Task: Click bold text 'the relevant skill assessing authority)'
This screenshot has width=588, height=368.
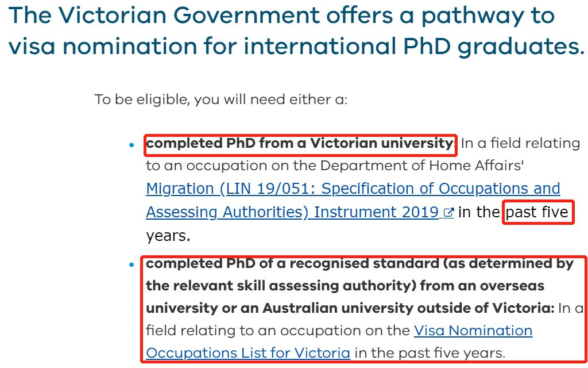Action: point(281,286)
